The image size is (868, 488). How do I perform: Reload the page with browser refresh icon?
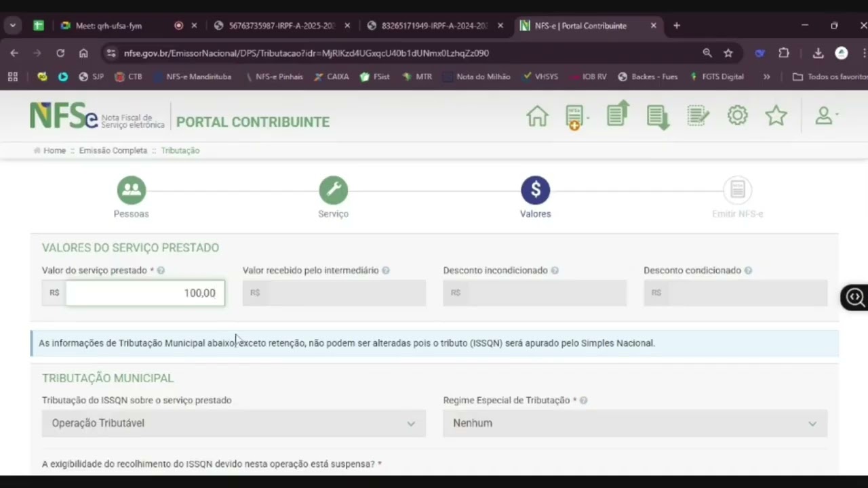60,53
